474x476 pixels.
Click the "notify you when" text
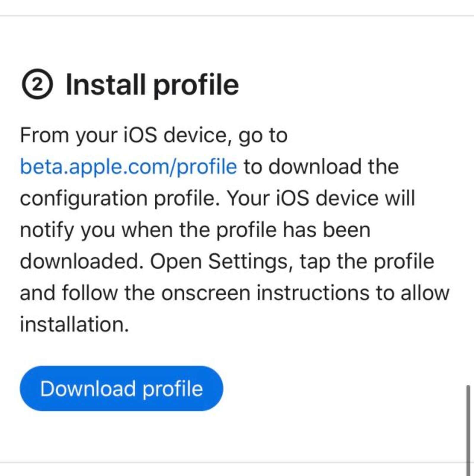96,230
